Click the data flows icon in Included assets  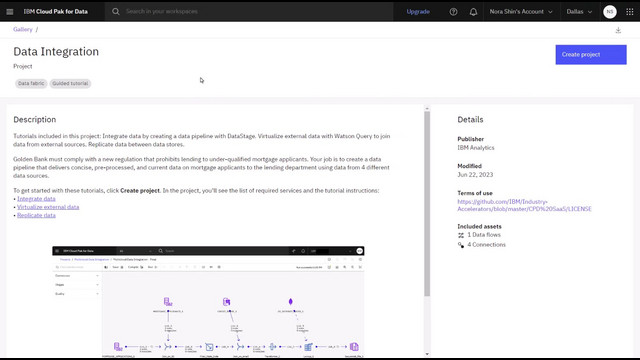coord(461,235)
